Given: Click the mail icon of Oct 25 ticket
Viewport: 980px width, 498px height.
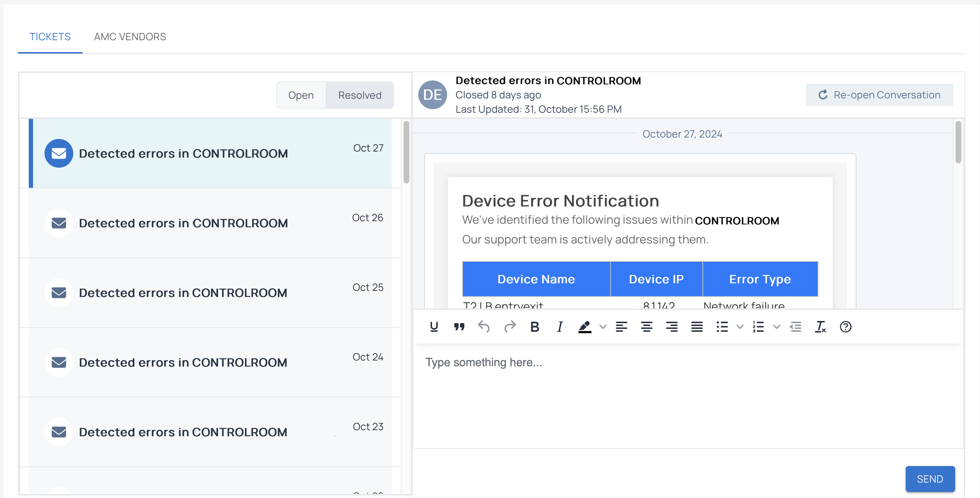Looking at the screenshot, I should click(x=59, y=293).
